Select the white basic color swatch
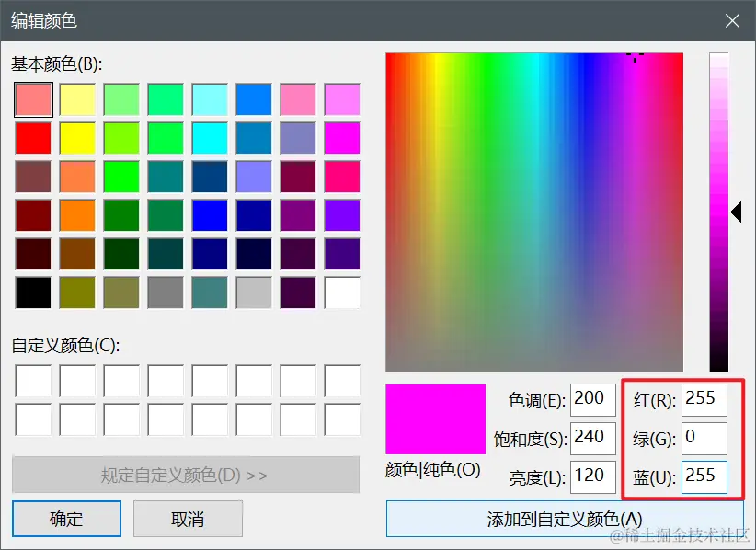 coord(341,294)
